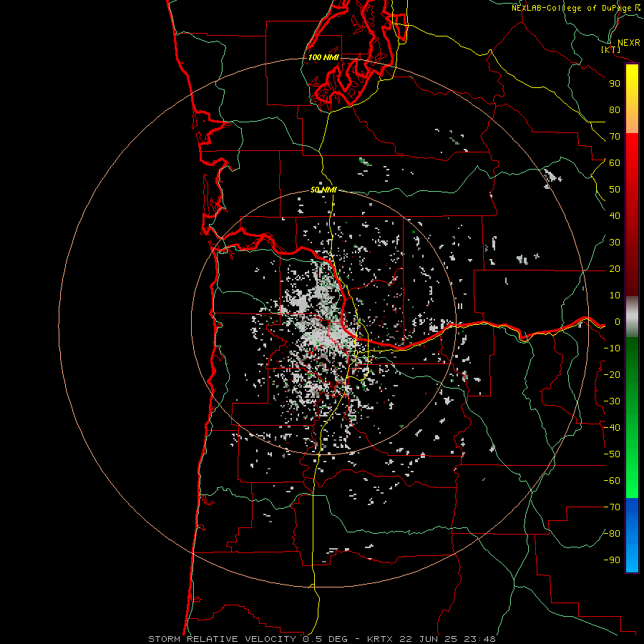
Task: Click the 20 value on the velocity scale
Action: point(615,269)
